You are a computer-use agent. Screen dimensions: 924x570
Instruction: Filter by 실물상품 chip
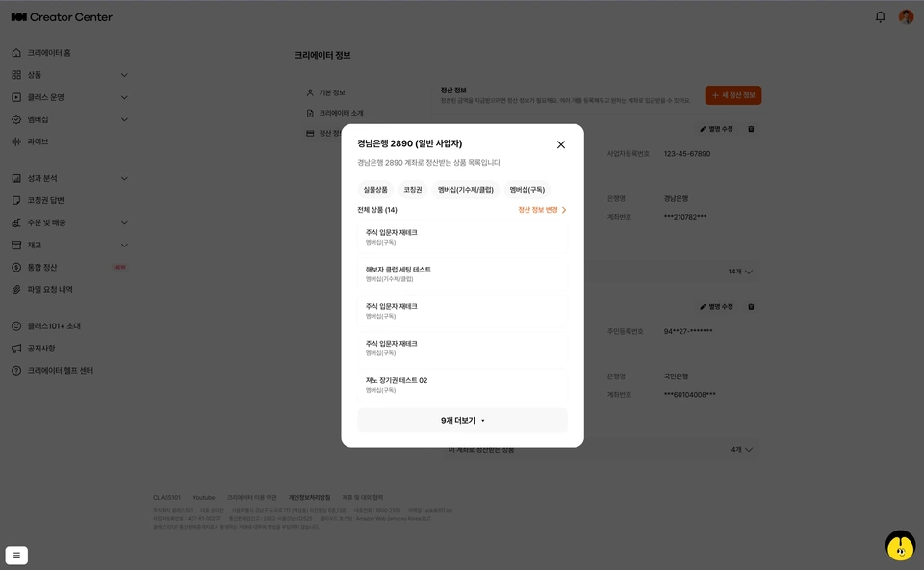point(375,190)
